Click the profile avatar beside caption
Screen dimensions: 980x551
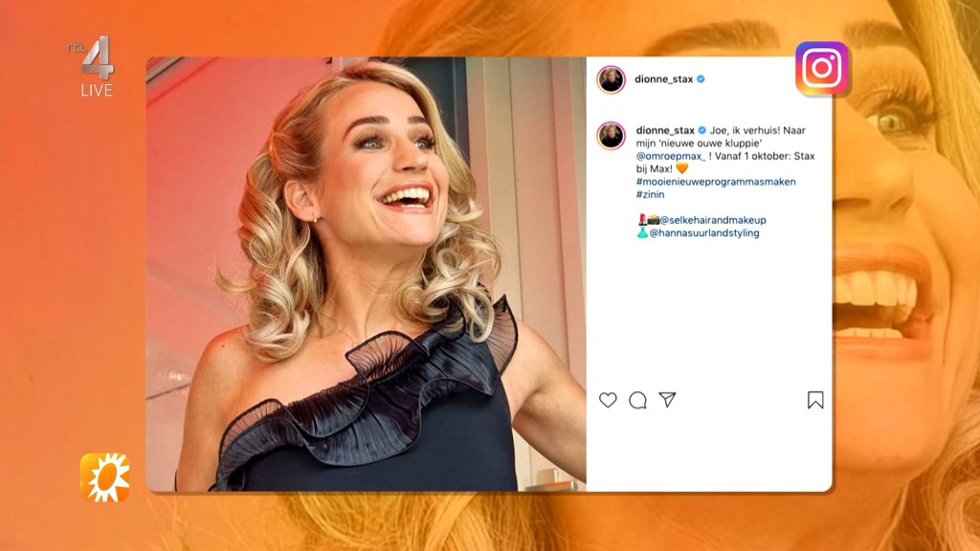612,136
